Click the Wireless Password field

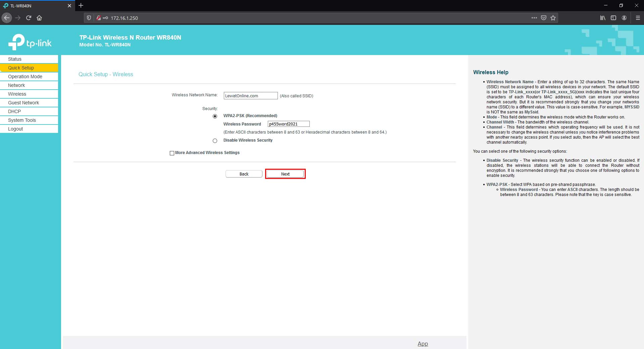(x=289, y=124)
